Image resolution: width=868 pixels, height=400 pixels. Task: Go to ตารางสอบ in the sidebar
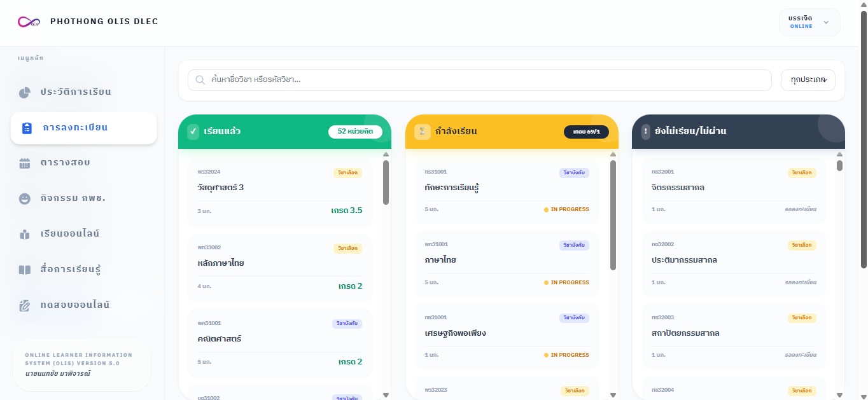[x=83, y=163]
